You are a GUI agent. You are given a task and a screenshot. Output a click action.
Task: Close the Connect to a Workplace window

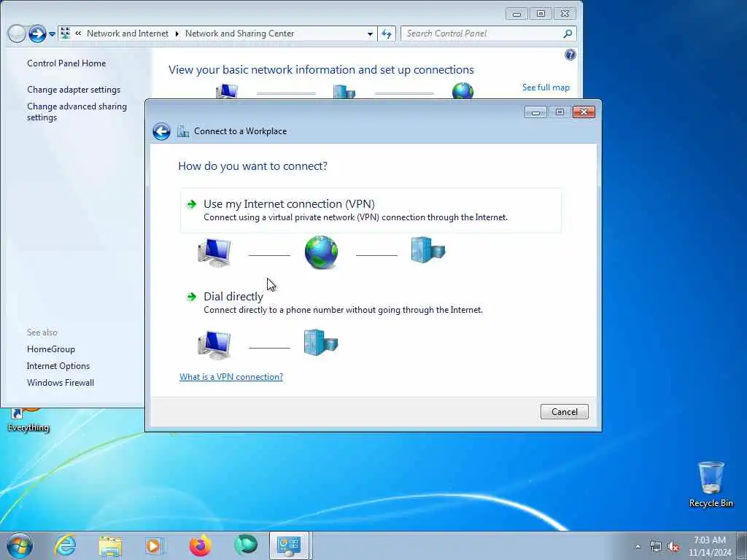tap(584, 112)
